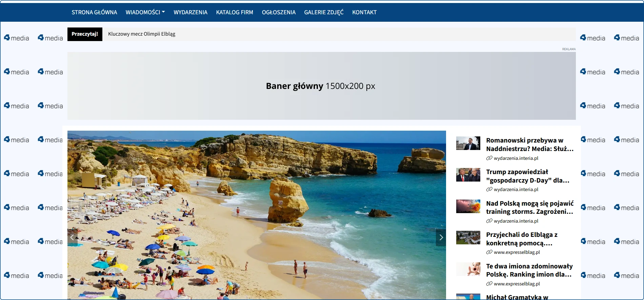The width and height of the screenshot is (644, 300).
Task: Advance slideshow with right arrow
Action: click(x=441, y=238)
